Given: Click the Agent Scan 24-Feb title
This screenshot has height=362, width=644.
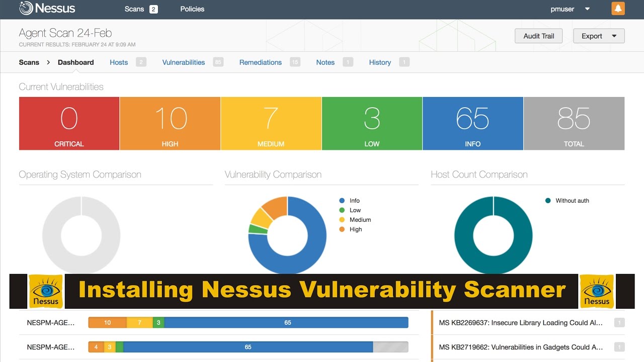Looking at the screenshot, I should coord(65,33).
